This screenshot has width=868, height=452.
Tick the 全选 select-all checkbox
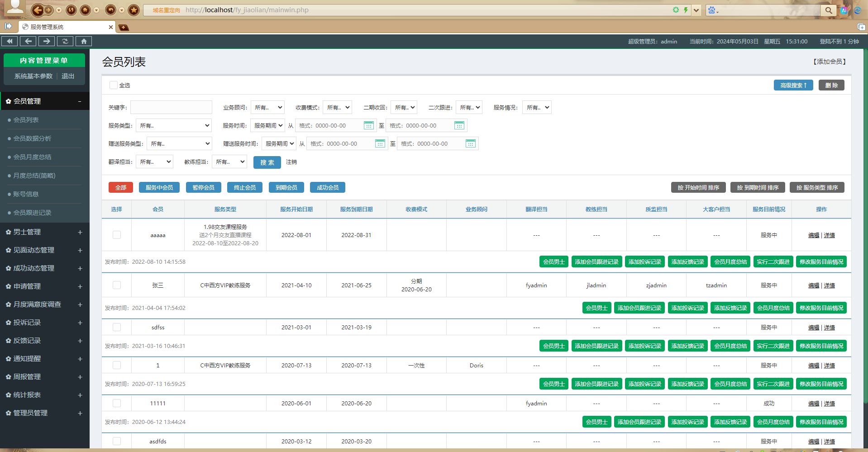tap(114, 85)
